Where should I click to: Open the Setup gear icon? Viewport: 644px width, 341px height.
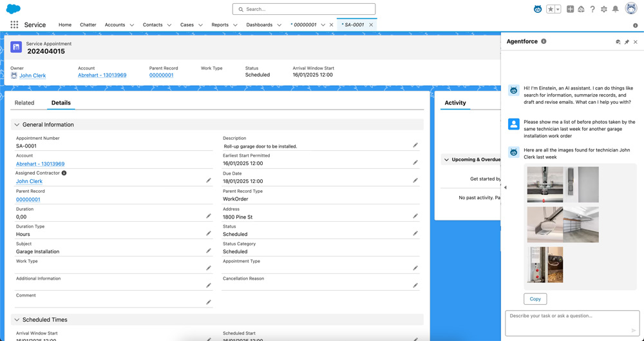604,9
